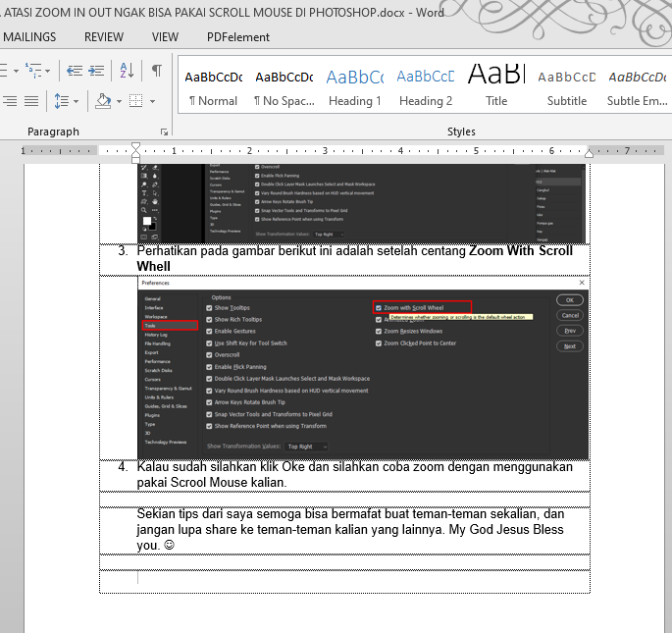Viewport: 672px width, 633px height.
Task: Click the Zoom Resizes Windows checkbox in image
Action: coord(379,331)
